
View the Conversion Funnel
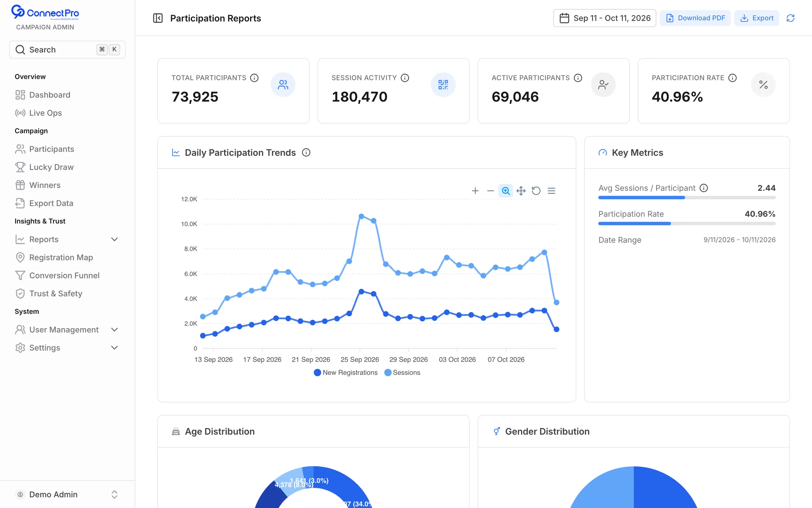(x=67, y=275)
